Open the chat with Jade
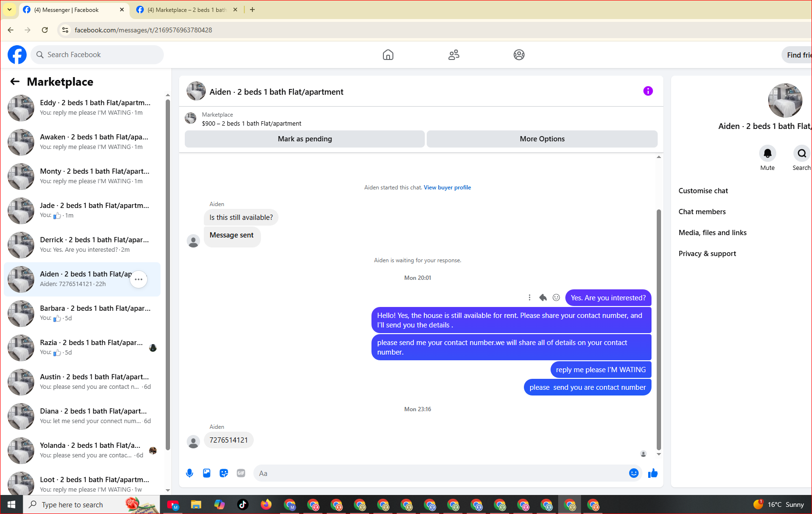 (82, 211)
